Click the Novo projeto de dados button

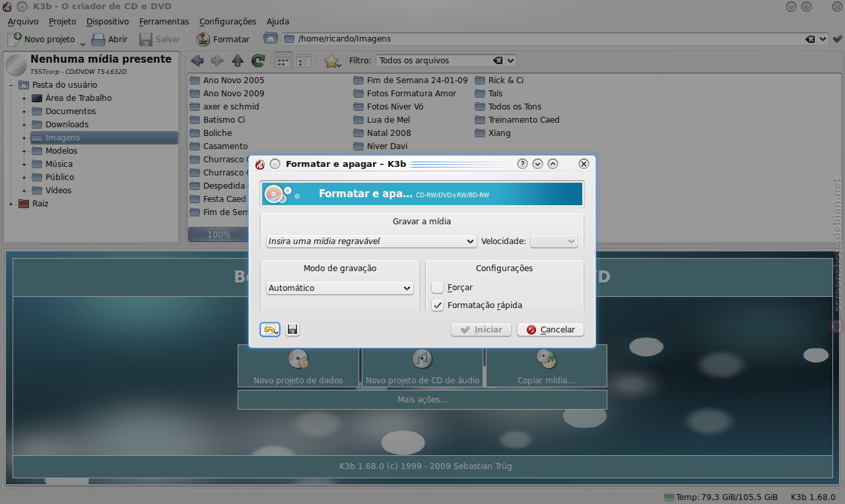click(x=298, y=365)
